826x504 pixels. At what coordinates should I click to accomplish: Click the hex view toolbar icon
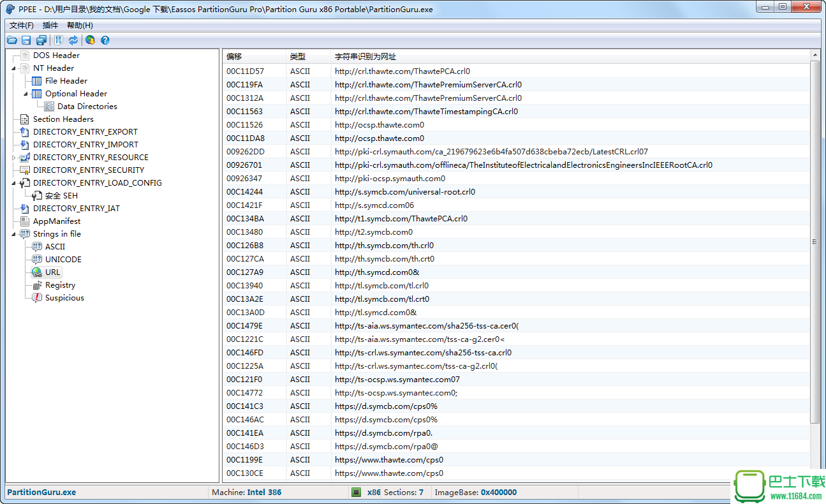click(x=59, y=40)
